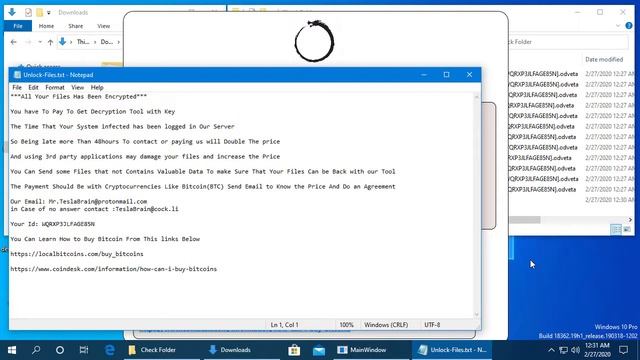Open View tab in Downloads explorer

104,26
